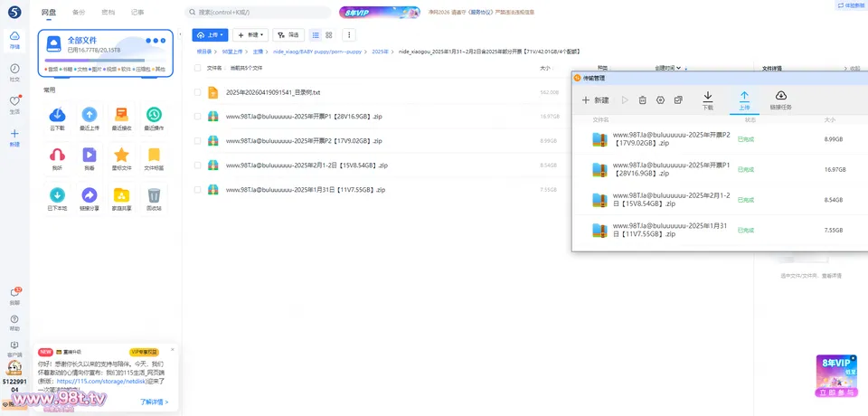The width and height of the screenshot is (868, 416).
Task: Switch to list view layout
Action: [x=316, y=35]
